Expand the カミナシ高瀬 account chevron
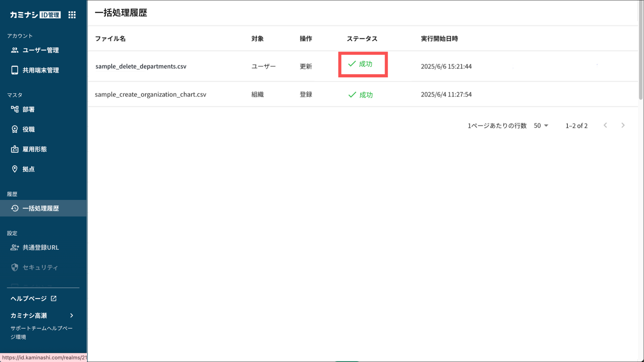 tap(72, 315)
